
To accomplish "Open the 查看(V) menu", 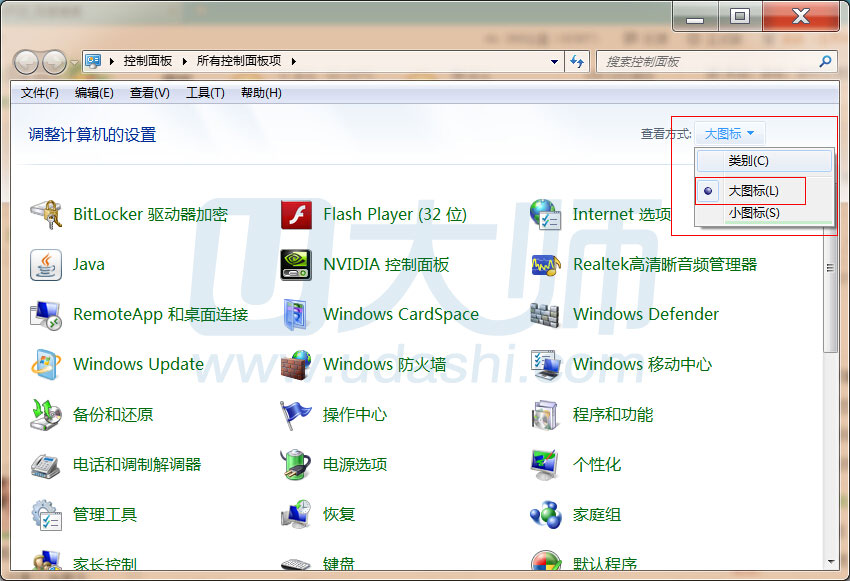I will point(149,93).
